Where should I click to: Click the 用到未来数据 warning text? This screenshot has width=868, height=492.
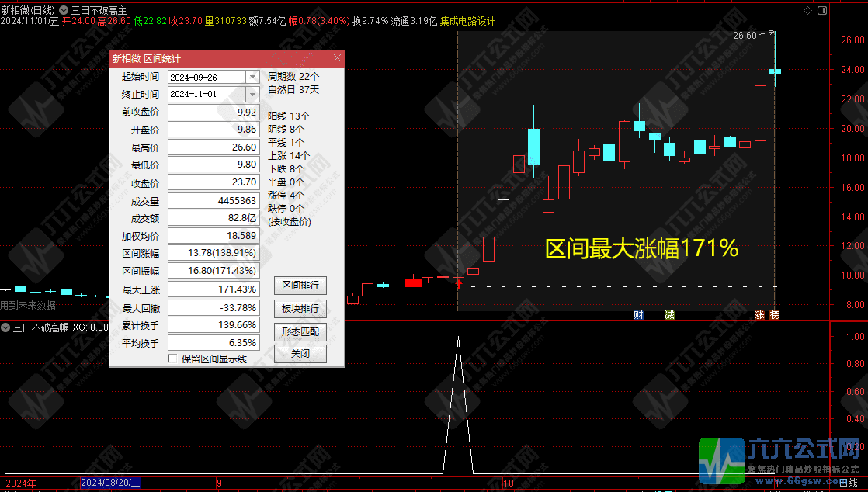click(x=28, y=305)
